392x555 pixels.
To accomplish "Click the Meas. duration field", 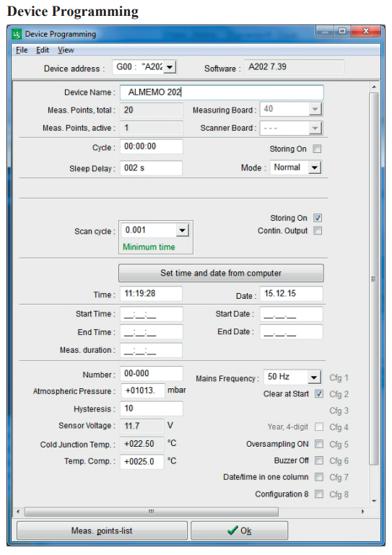I will [x=151, y=350].
